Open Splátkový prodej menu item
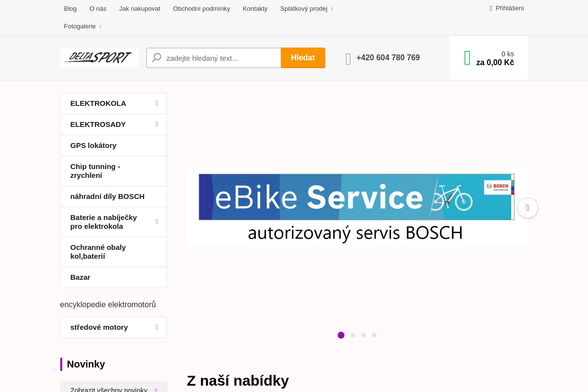Screen dimensions: 588x392 coord(304,8)
